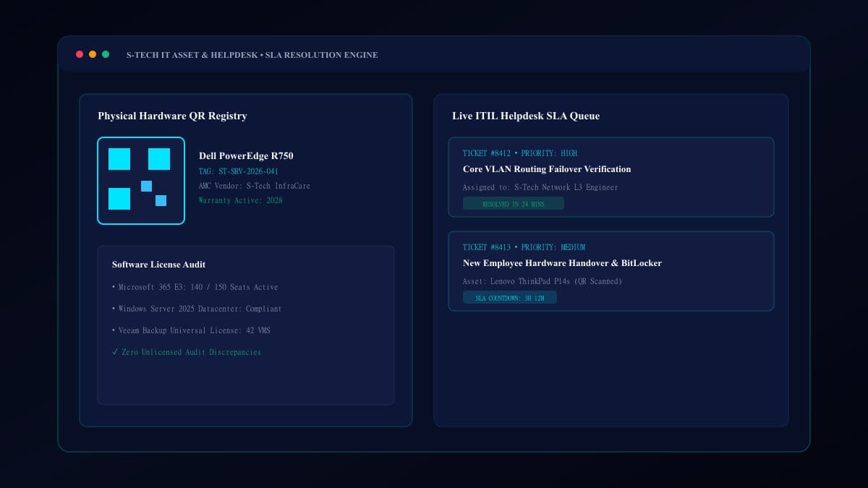Click Live ITIL Helpdesk SLA Queue heading

point(526,116)
